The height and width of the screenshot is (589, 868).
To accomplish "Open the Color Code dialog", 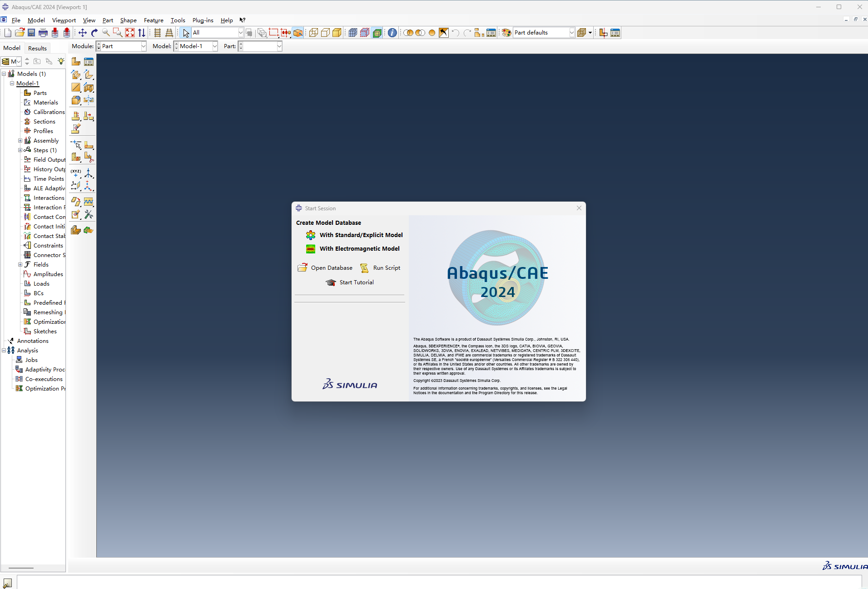I will pos(506,32).
